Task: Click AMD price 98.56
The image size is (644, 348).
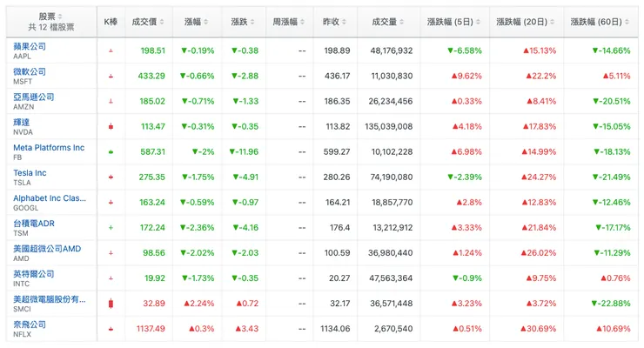Action: 154,253
